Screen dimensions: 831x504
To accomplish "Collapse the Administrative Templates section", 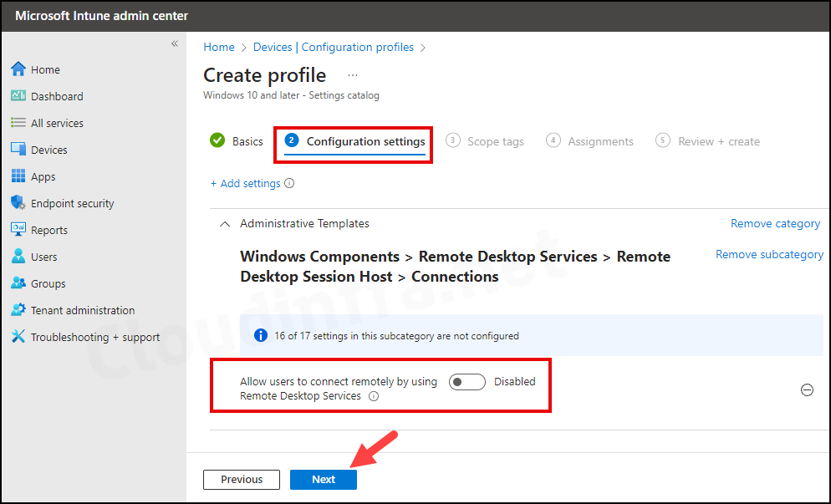I will (x=224, y=223).
